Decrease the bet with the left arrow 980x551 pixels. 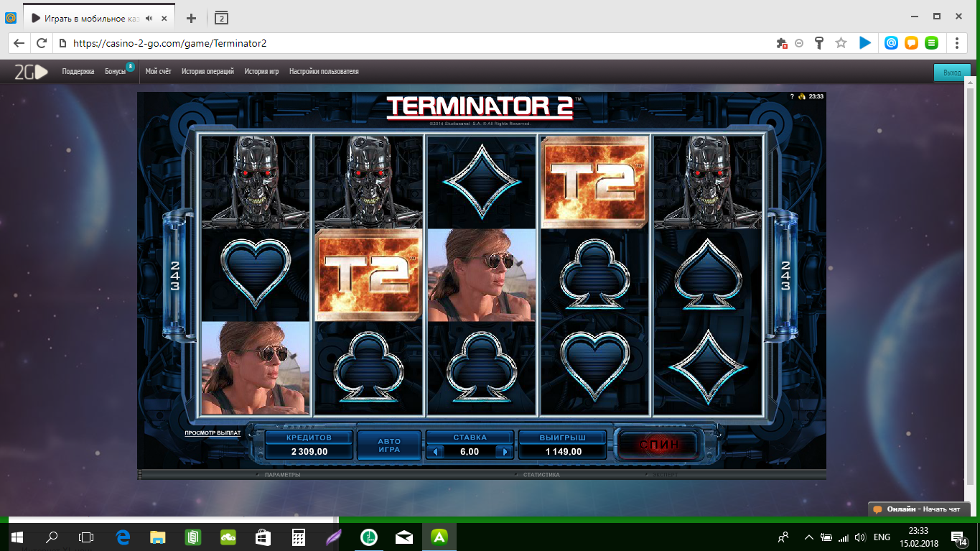point(436,452)
